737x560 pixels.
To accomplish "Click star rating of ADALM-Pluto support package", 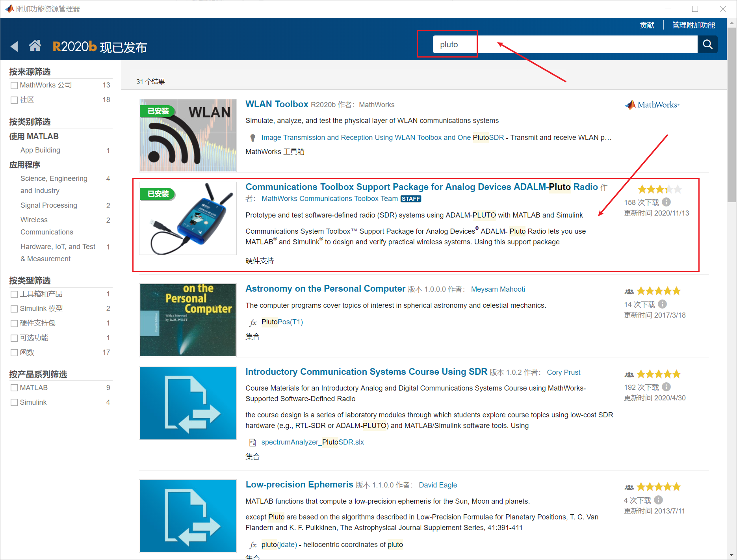I will (660, 190).
